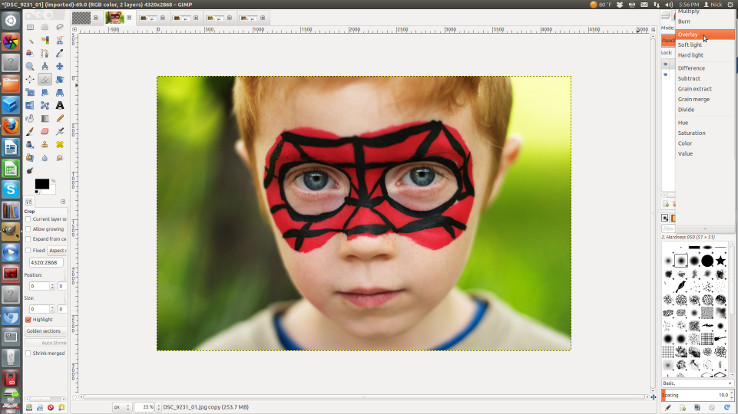Open the Aspect ratio dropdown
Viewport: 738px width, 414px height.
click(57, 250)
